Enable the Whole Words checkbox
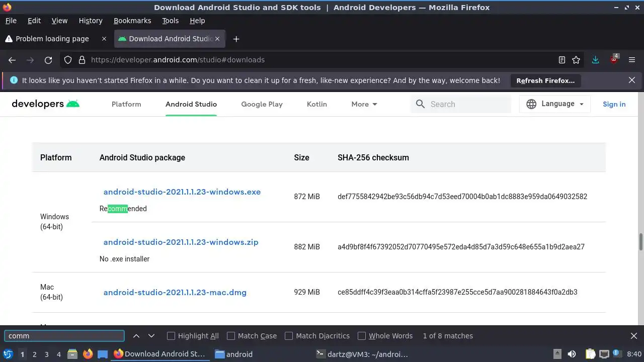Screen dimensions: 644x362 362,336
